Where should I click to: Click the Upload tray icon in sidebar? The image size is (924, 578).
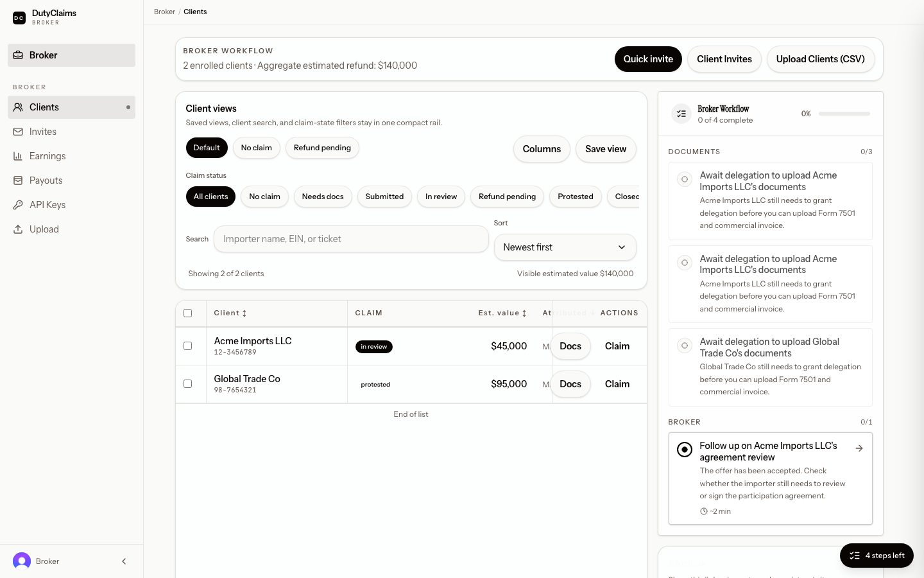(18, 229)
